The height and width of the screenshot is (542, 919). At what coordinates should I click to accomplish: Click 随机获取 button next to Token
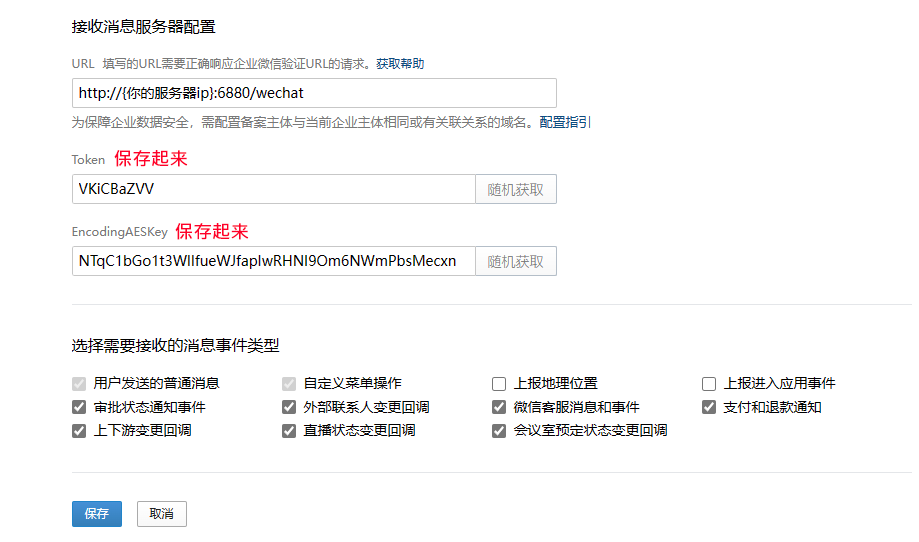(x=515, y=189)
